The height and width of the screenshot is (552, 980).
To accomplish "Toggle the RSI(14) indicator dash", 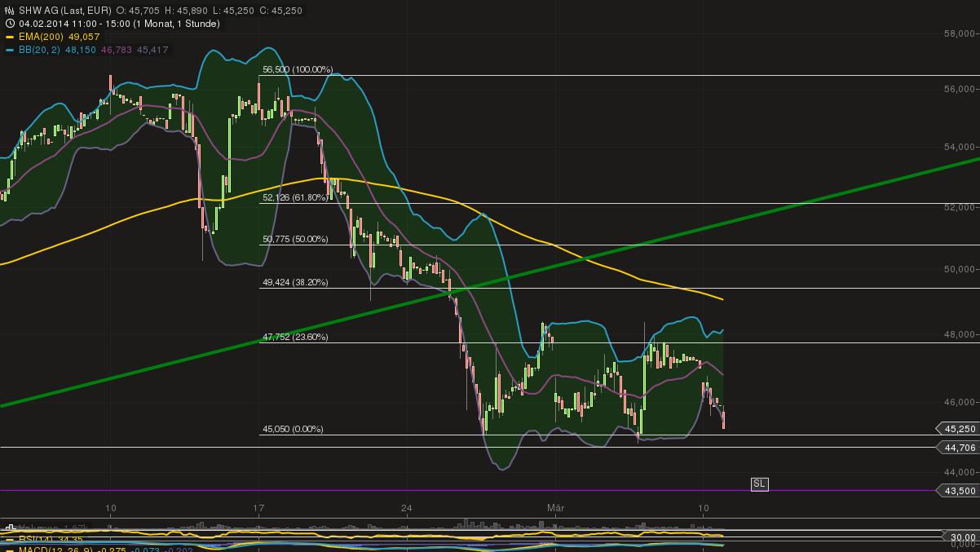I will [9, 539].
